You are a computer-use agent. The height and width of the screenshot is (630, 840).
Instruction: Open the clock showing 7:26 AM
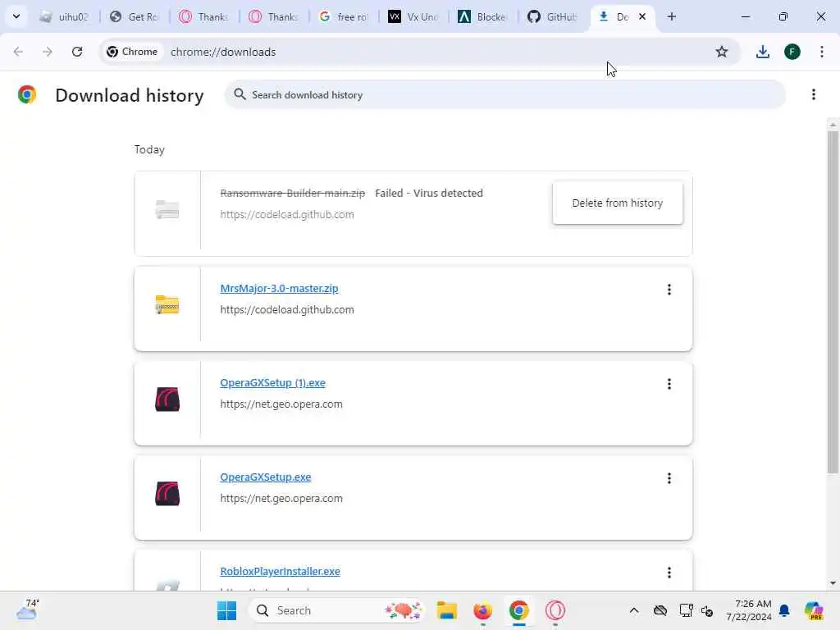pos(748,610)
